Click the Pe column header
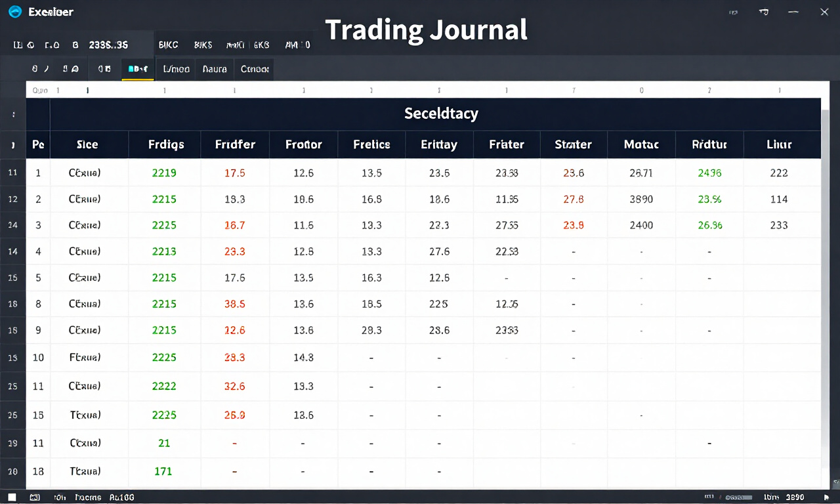This screenshot has height=504, width=840. tap(38, 145)
